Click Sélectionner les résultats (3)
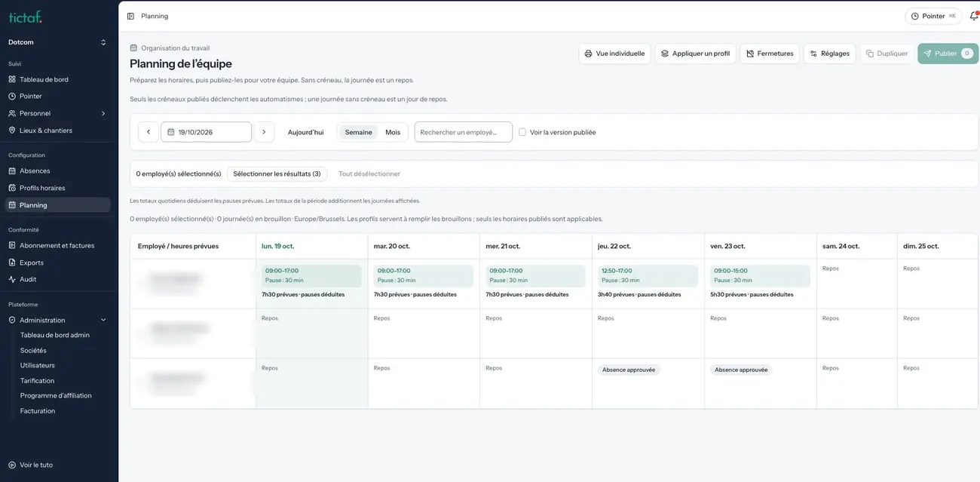The height and width of the screenshot is (482, 980). [x=277, y=173]
